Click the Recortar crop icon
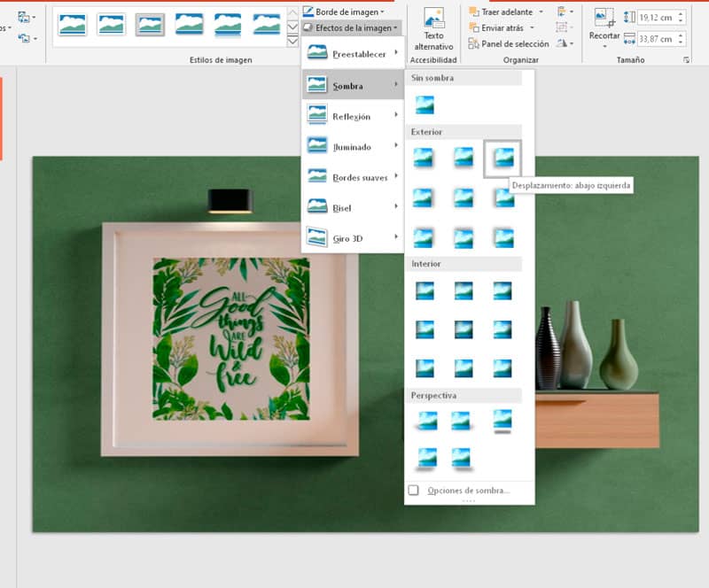This screenshot has height=588, width=709. click(x=604, y=18)
